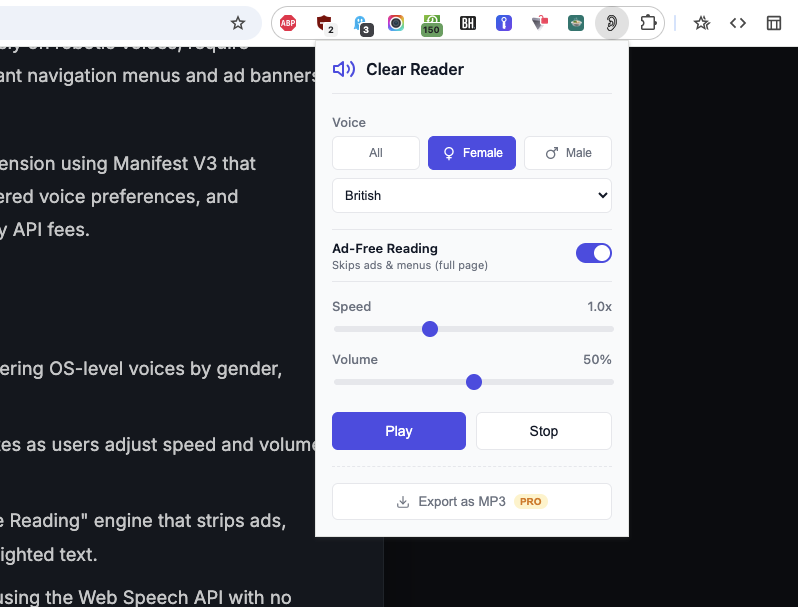798x607 pixels.
Task: Click the Ad-Free Reading label
Action: coord(385,249)
